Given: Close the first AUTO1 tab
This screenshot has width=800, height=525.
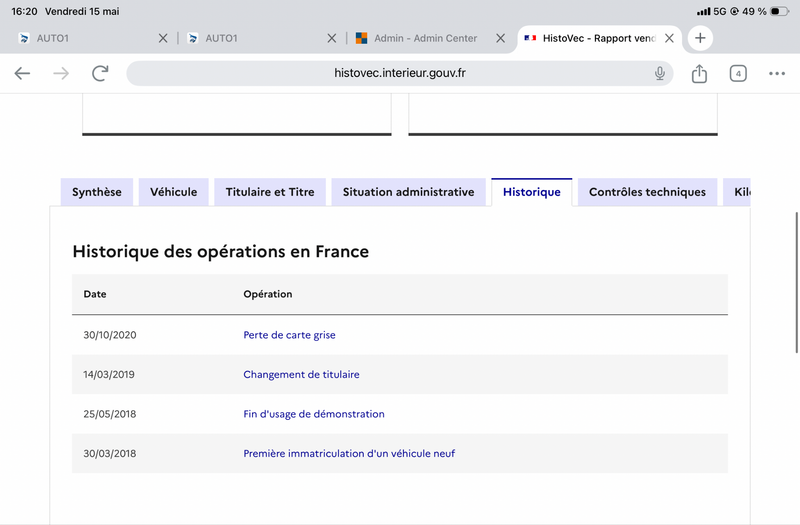Looking at the screenshot, I should [x=163, y=38].
